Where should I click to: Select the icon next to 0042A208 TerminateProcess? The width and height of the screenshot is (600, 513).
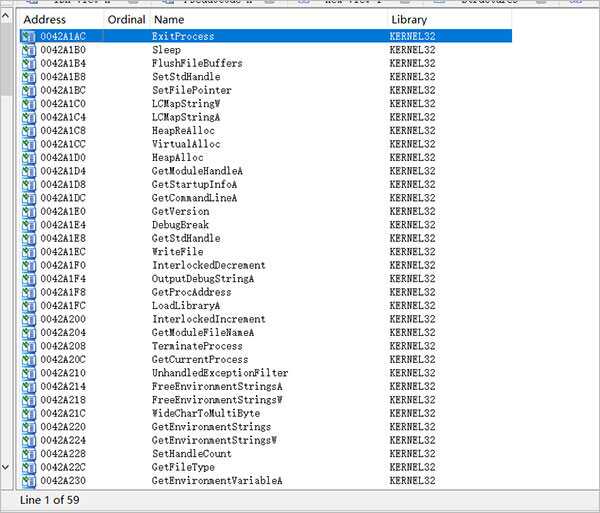29,346
